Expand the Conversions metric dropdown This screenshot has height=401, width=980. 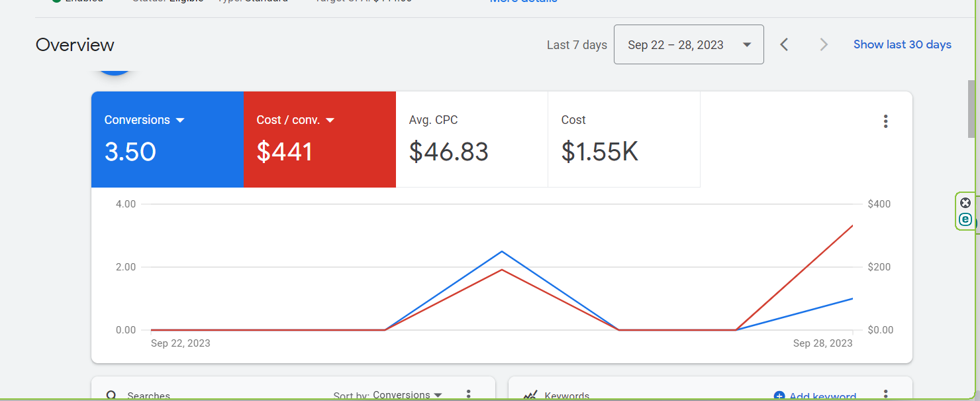(180, 120)
